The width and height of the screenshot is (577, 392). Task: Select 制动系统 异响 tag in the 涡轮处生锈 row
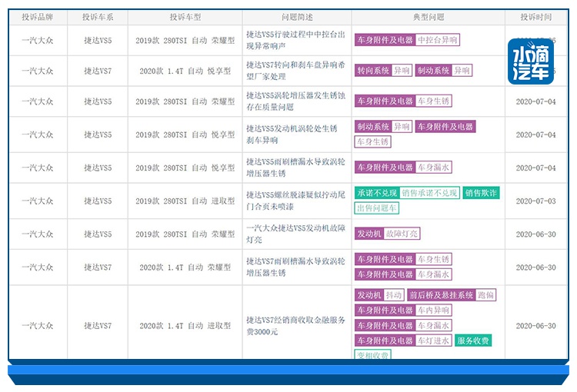[x=383, y=127]
